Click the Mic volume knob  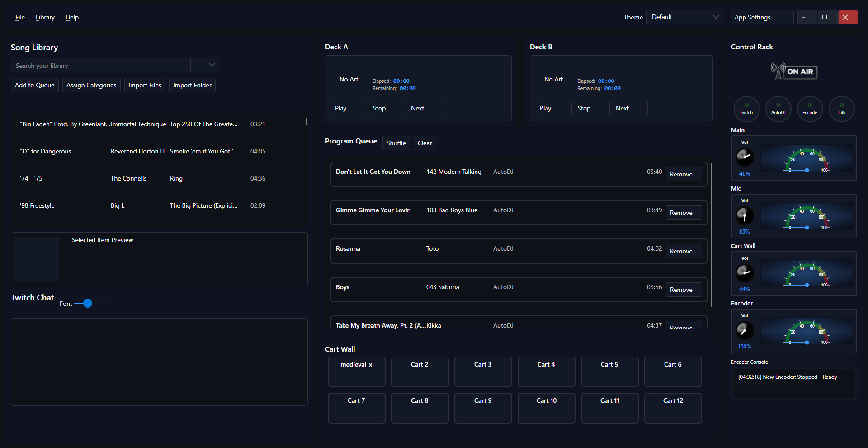click(x=745, y=215)
